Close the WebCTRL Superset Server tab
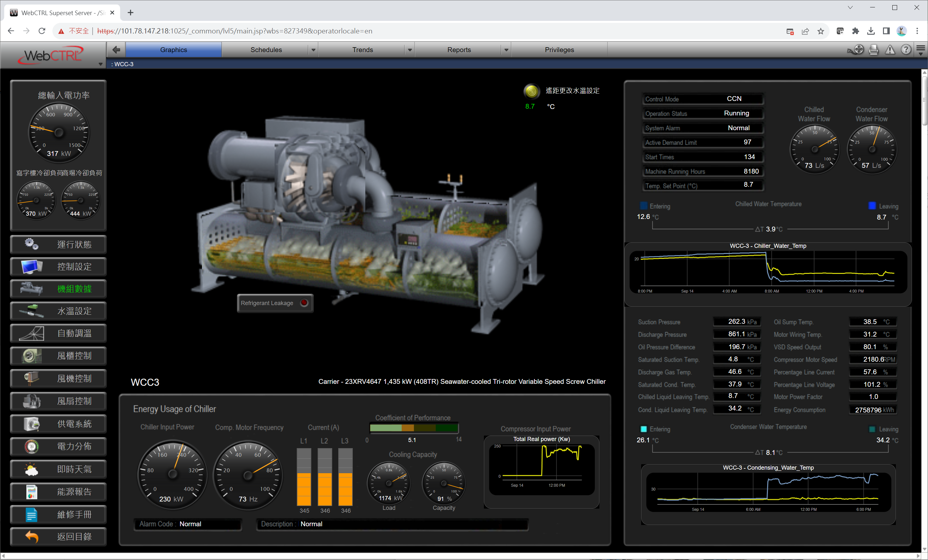This screenshot has height=560, width=928. click(112, 13)
